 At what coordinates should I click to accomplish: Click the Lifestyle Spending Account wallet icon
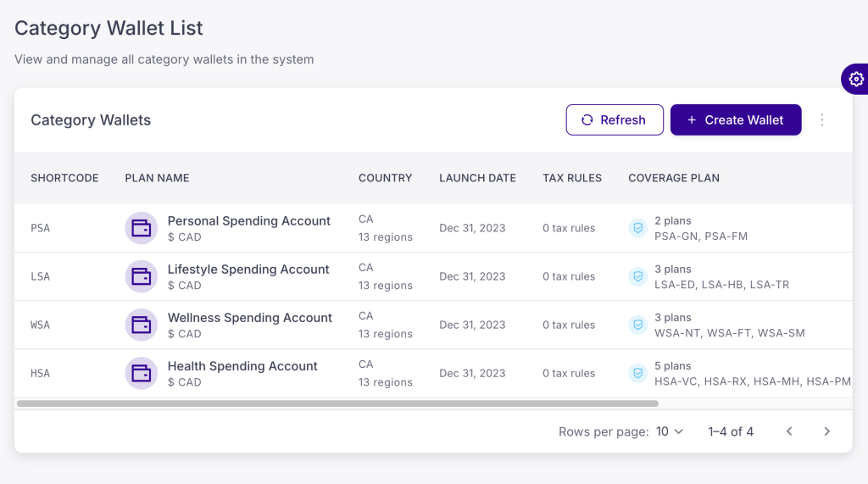pyautogui.click(x=141, y=276)
